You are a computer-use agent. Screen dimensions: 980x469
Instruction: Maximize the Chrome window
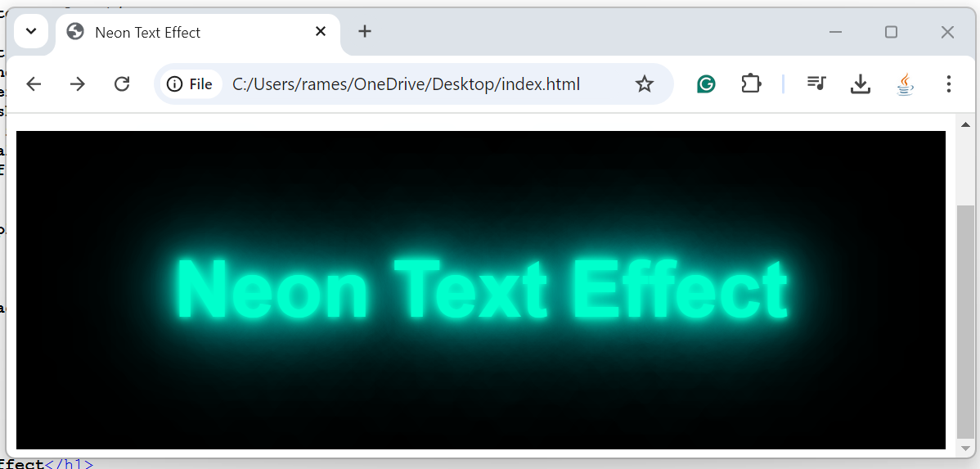[892, 32]
